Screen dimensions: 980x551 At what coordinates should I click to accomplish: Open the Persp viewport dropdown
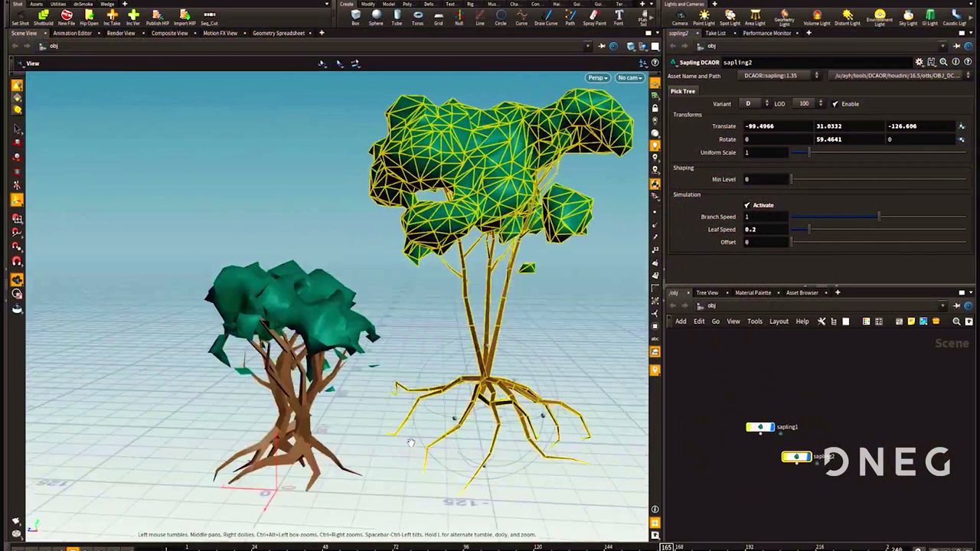[x=597, y=77]
